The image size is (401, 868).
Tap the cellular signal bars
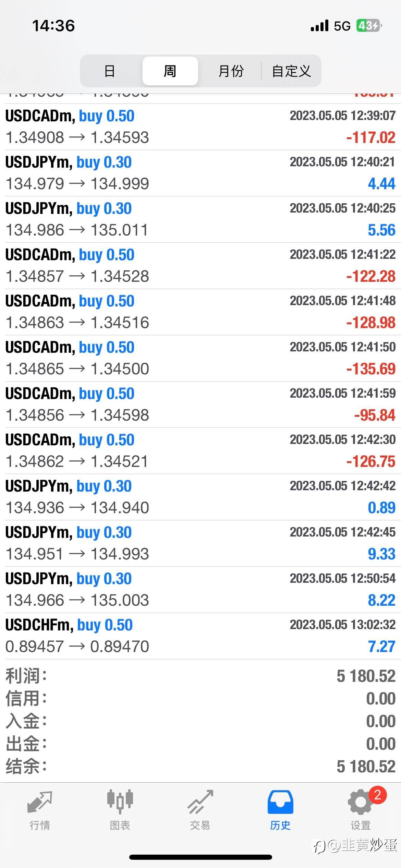319,26
